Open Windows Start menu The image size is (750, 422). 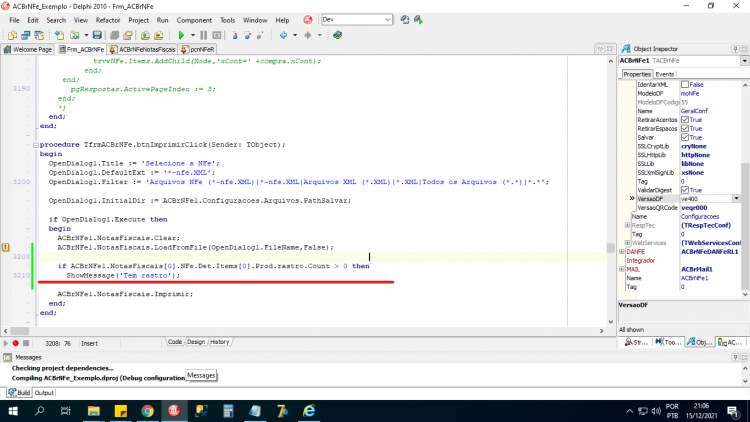(13, 411)
